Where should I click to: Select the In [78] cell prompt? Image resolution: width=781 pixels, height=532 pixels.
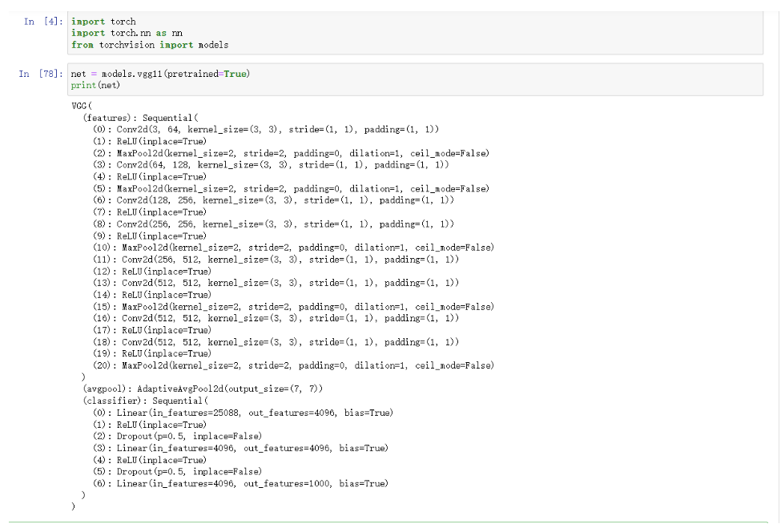41,74
